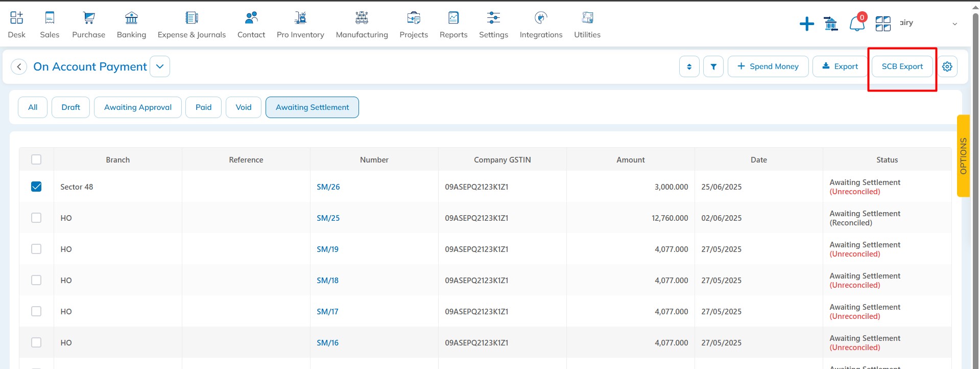Check the SM/17 row checkbox
Image resolution: width=980 pixels, height=369 pixels.
[x=36, y=311]
